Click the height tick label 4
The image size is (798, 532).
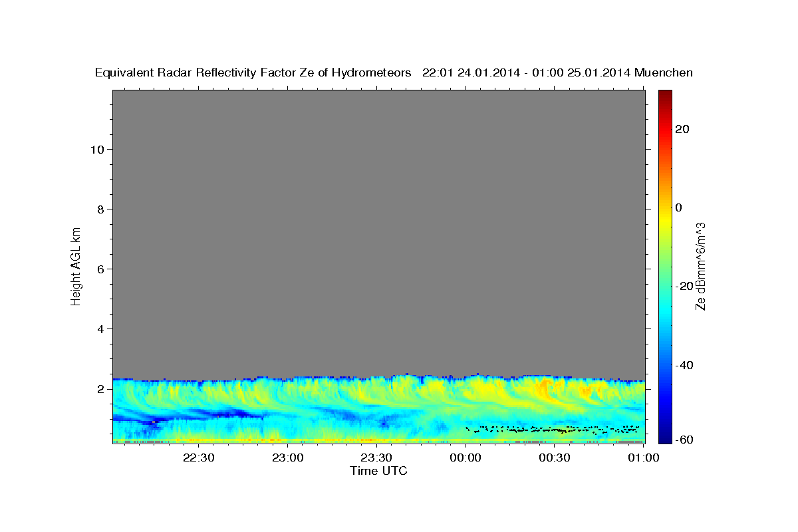(99, 329)
